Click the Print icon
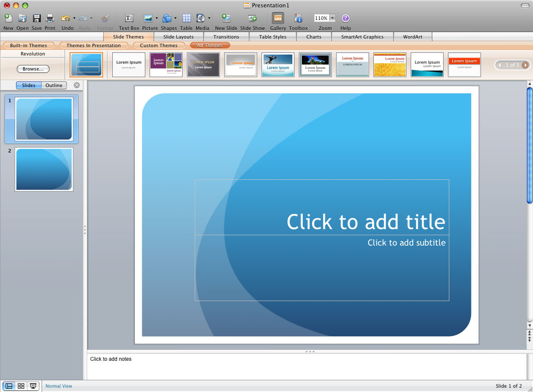 click(x=49, y=19)
